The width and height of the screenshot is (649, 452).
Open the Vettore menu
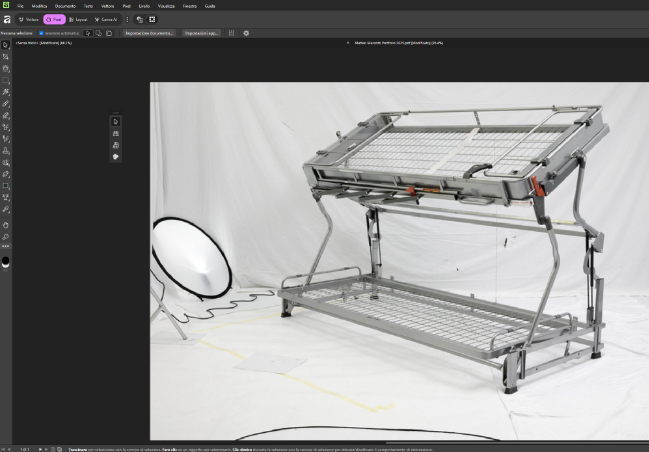point(108,6)
